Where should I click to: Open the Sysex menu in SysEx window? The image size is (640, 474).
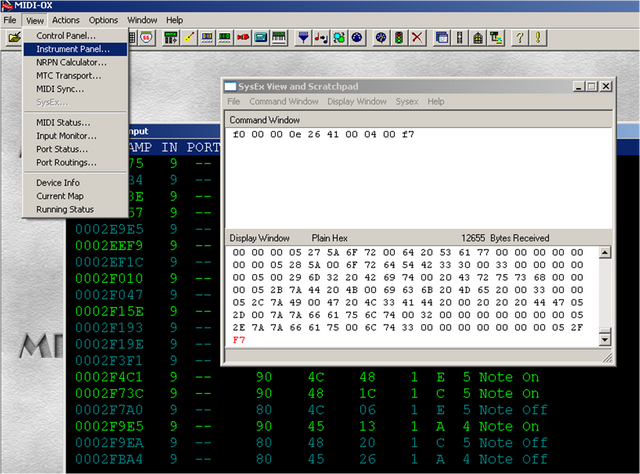coord(407,101)
